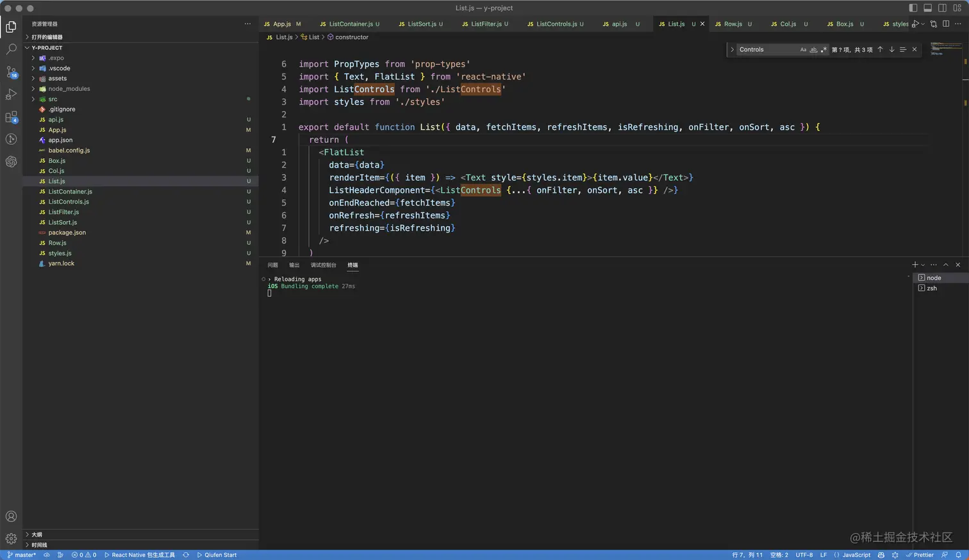Toggle Match Case in find widget
Screen dimensions: 969x560
point(803,49)
